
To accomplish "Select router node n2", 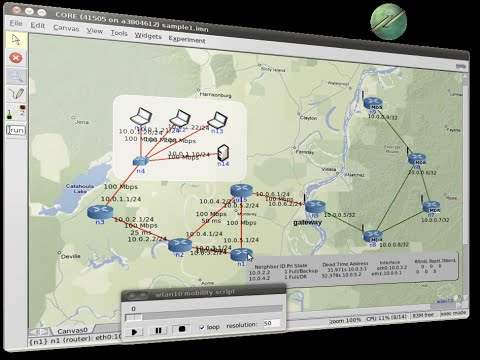I will (180, 245).
